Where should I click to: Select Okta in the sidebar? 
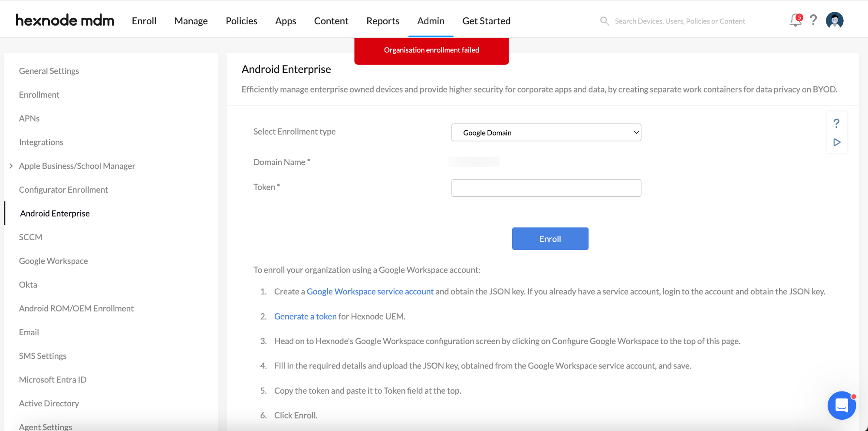point(28,285)
